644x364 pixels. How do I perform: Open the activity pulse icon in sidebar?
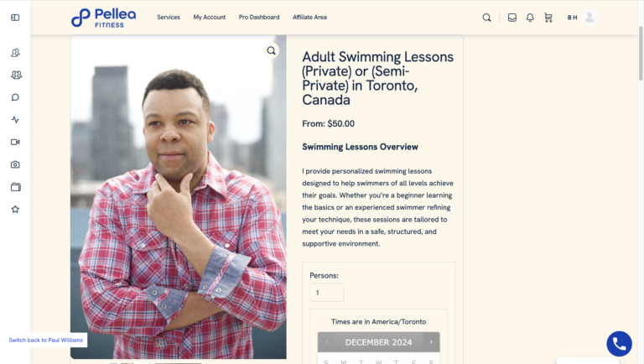pos(15,120)
